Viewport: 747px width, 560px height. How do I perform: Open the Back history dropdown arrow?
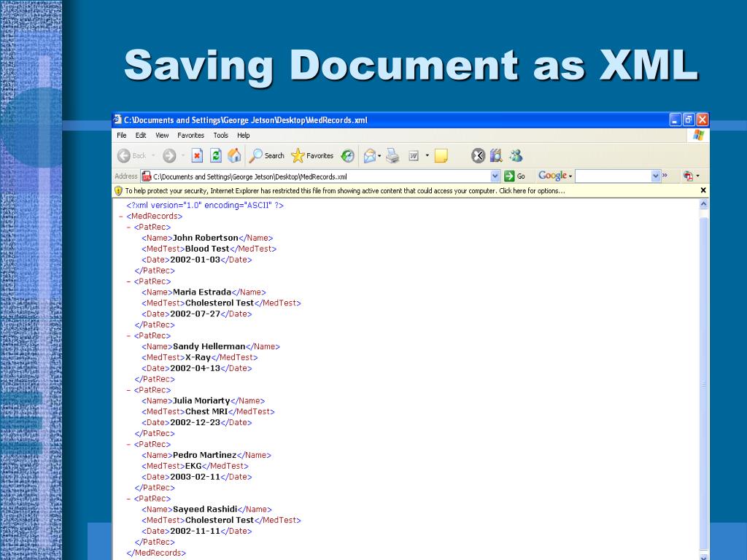point(153,156)
